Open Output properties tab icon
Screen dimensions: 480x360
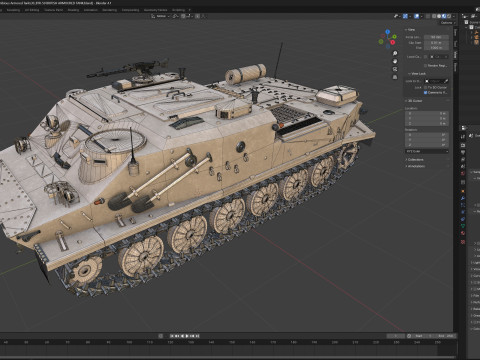(463, 152)
